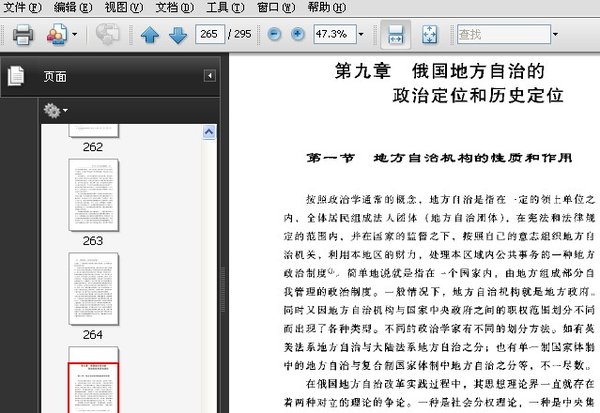Click the total pages text / 295
Image resolution: width=600 pixels, height=413 pixels.
[x=240, y=34]
